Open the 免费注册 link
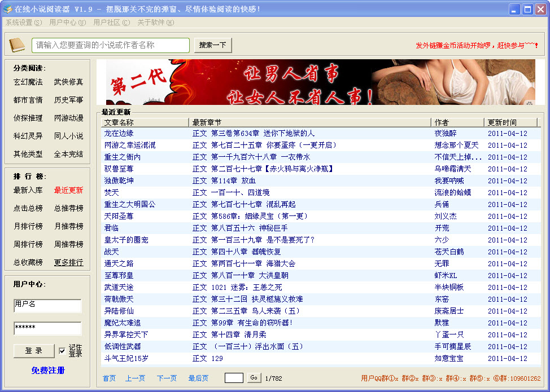Viewport: 550px width, 392px height. pos(47,370)
